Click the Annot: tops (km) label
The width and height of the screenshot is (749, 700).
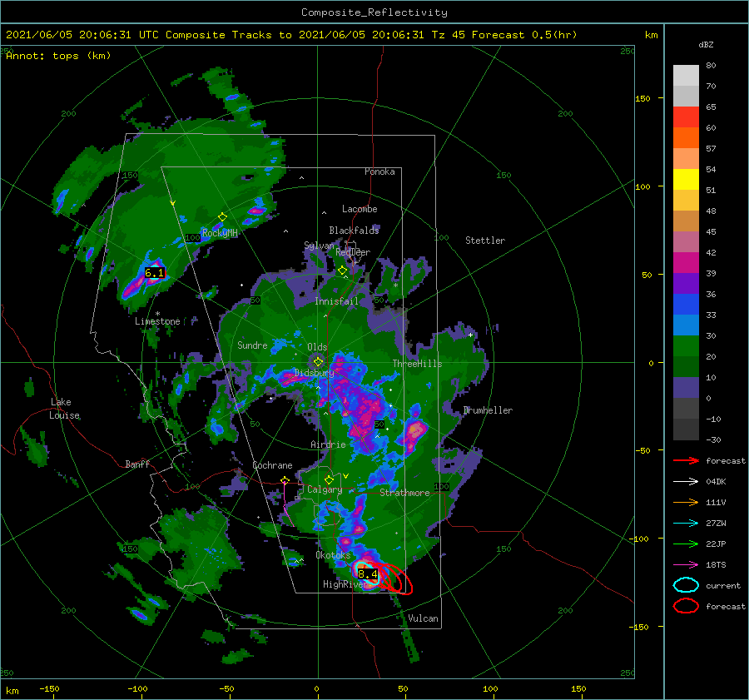58,56
